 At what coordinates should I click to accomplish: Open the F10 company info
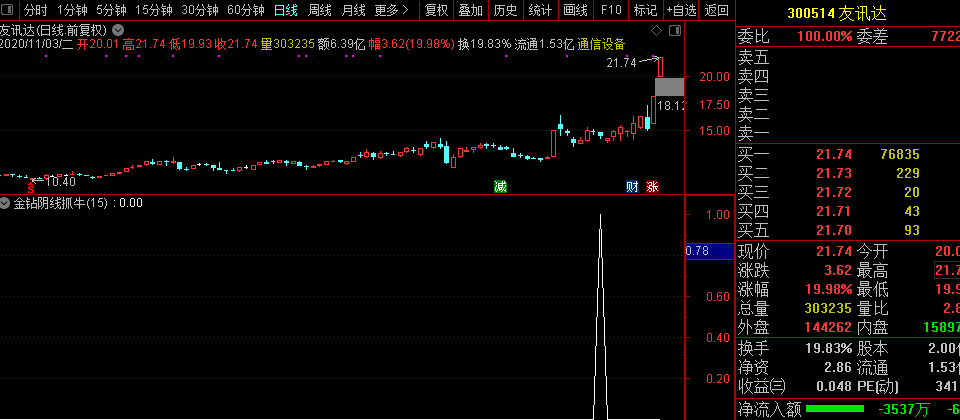click(x=608, y=11)
